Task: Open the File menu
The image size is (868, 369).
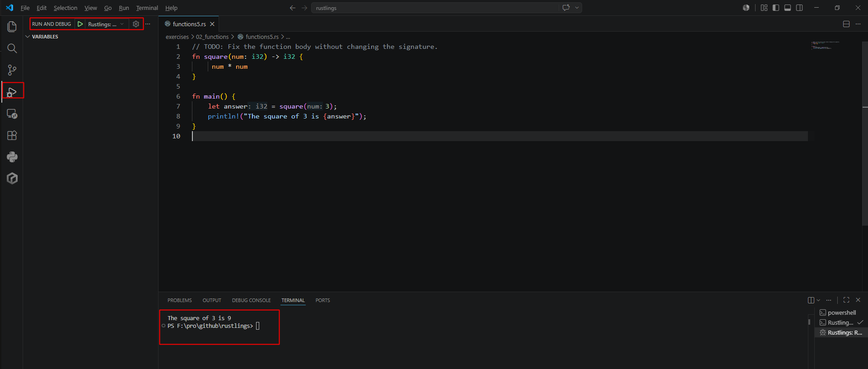Action: [x=25, y=8]
